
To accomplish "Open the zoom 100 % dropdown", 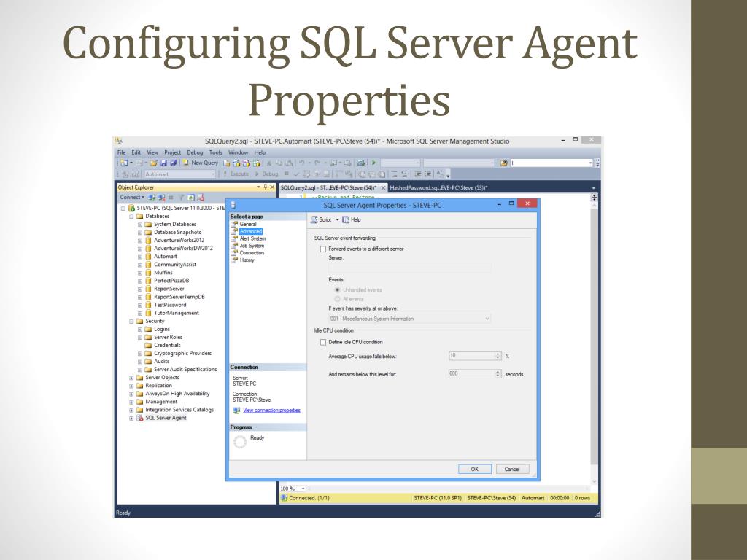I will coord(303,489).
